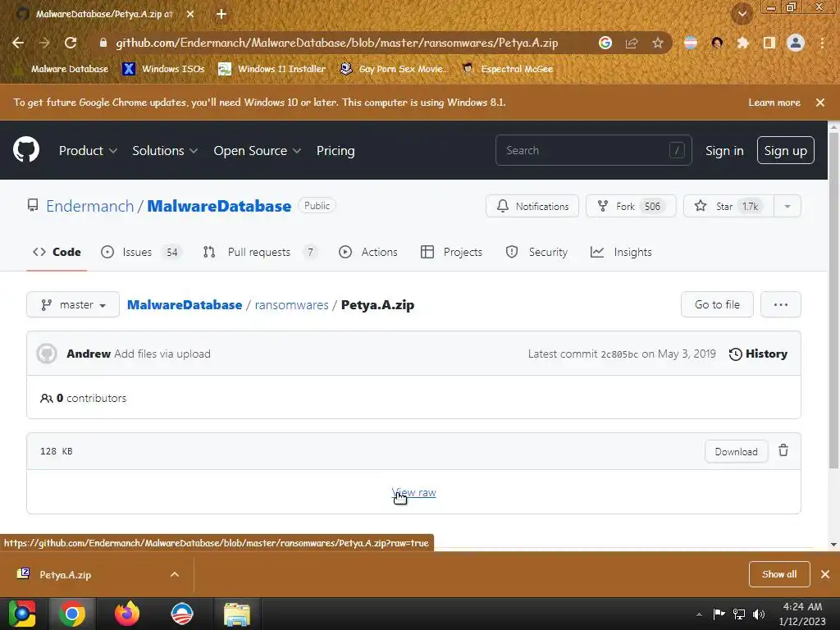
Task: Open the Pricing page link
Action: pyautogui.click(x=336, y=151)
